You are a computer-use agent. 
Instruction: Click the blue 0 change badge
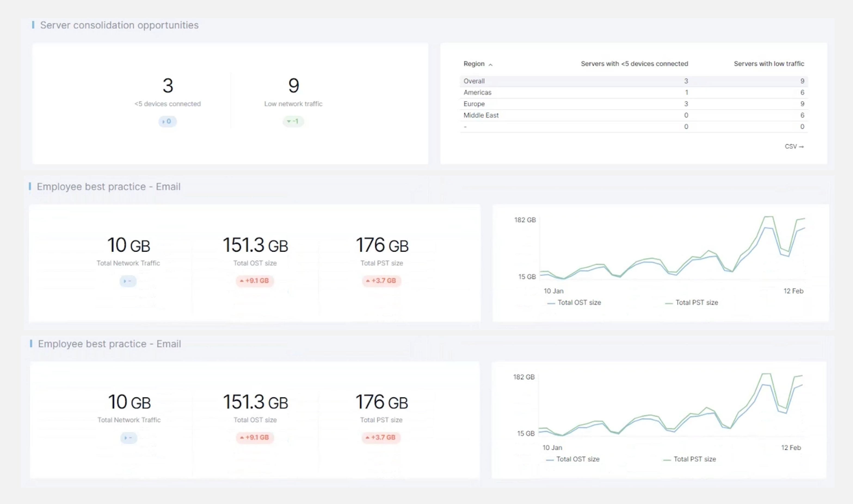click(167, 121)
